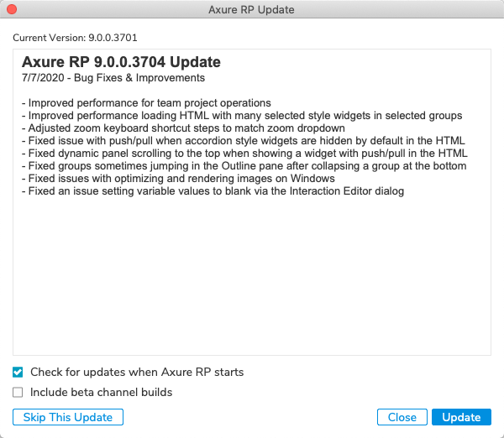Click the Skip This Update button

point(68,417)
